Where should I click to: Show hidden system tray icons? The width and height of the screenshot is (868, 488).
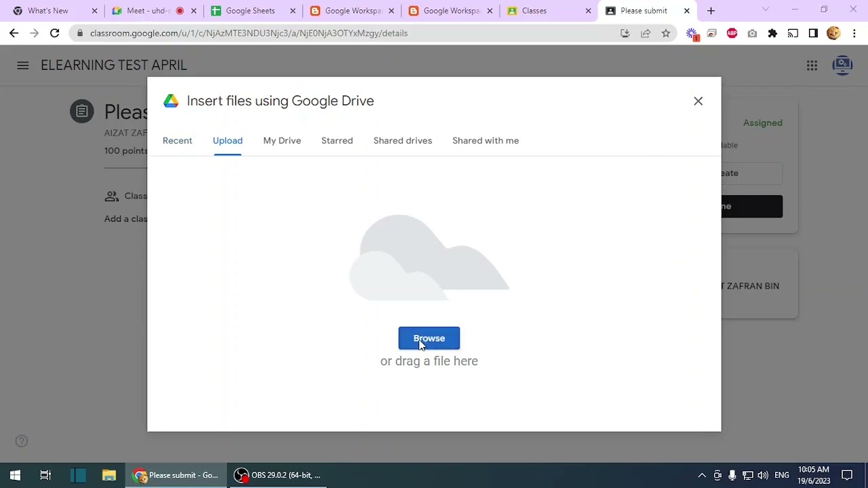[702, 475]
